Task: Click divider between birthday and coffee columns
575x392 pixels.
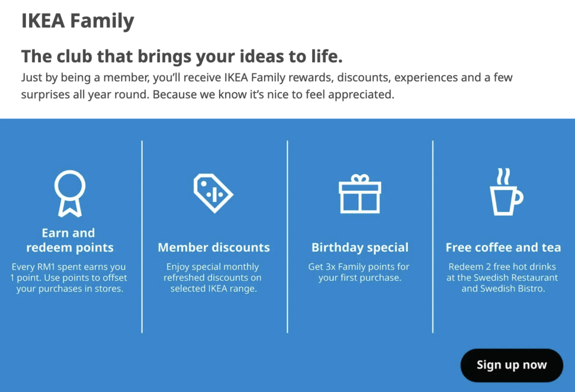Action: (433, 236)
